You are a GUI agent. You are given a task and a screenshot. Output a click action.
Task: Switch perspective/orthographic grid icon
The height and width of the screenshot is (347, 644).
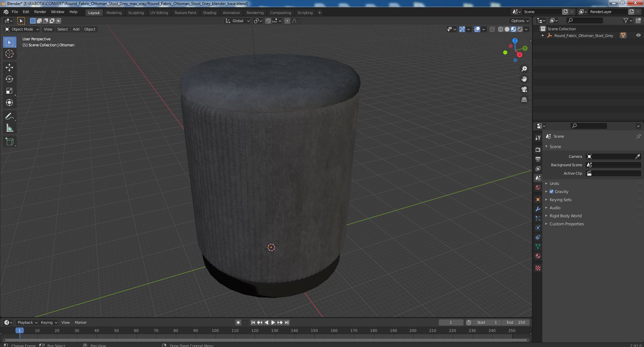pyautogui.click(x=524, y=100)
